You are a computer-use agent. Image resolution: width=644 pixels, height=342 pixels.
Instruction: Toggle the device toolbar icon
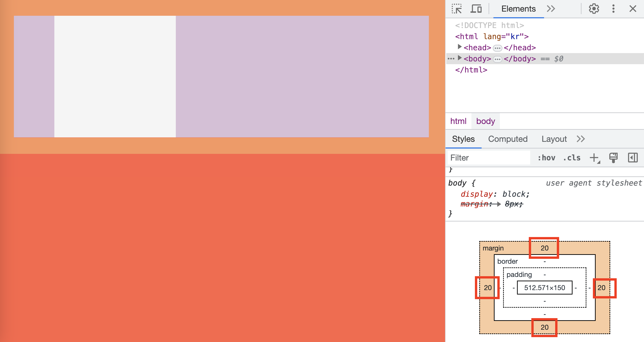coord(476,9)
